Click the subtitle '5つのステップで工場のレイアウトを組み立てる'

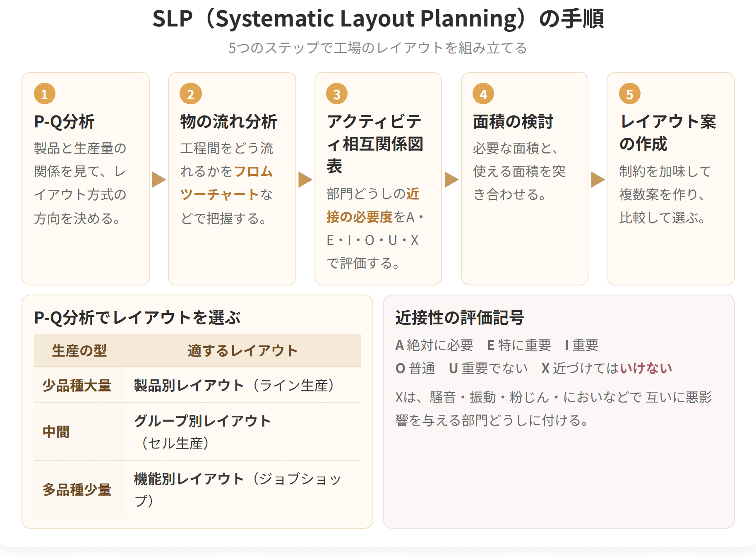pyautogui.click(x=378, y=48)
